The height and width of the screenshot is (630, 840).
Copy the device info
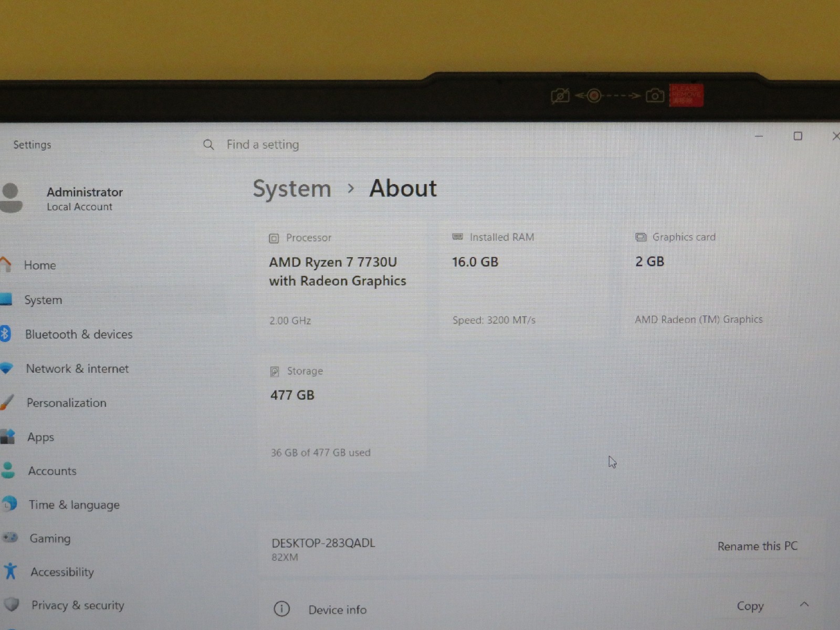coord(750,606)
